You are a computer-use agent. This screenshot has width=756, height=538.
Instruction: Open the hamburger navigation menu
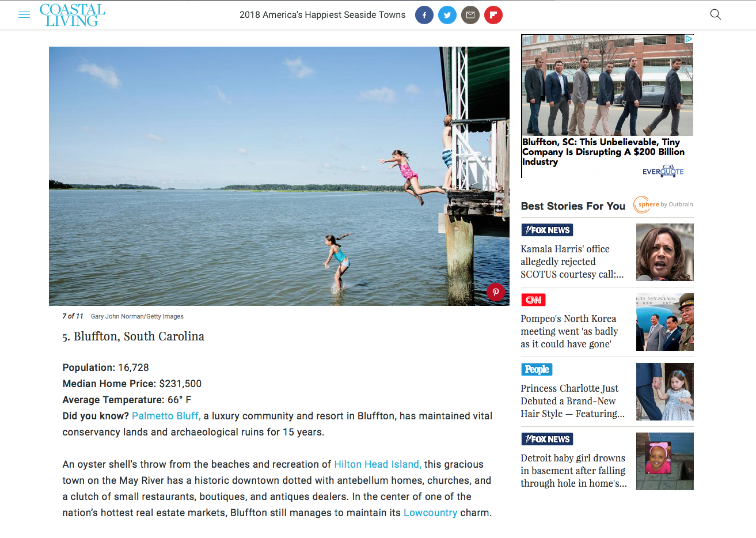[x=24, y=15]
